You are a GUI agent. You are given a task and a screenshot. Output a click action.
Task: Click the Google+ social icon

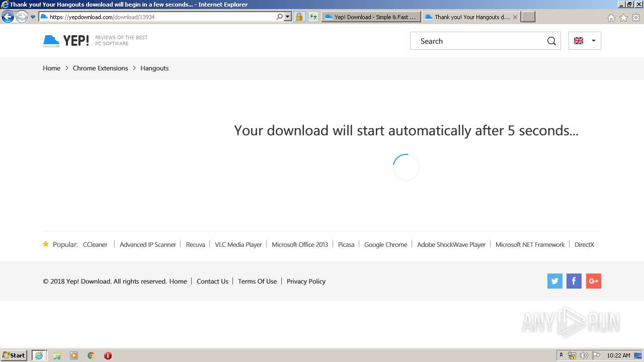pos(594,281)
